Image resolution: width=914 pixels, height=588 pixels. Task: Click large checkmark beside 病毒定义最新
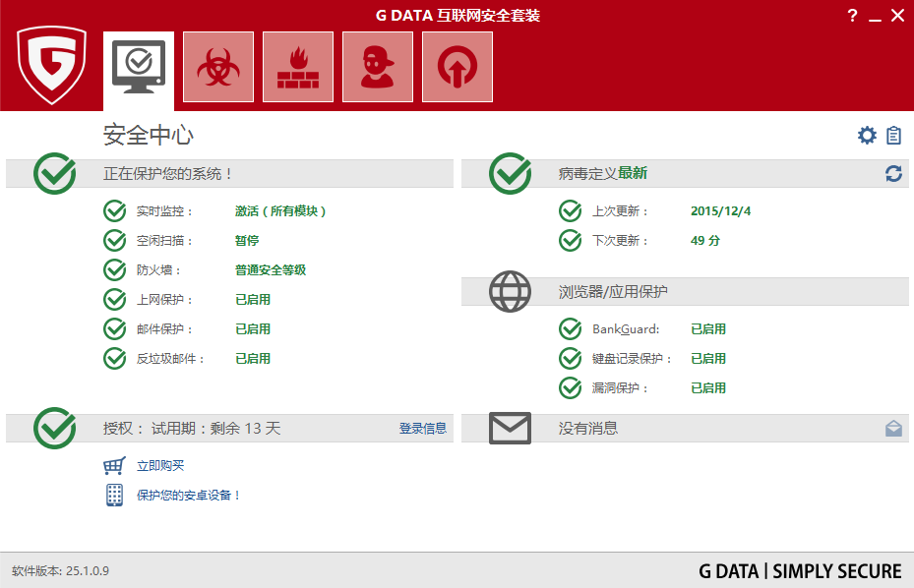(510, 173)
